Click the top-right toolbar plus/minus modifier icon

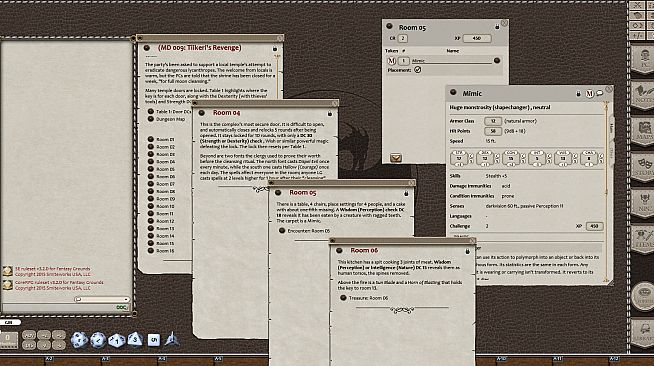[638, 35]
